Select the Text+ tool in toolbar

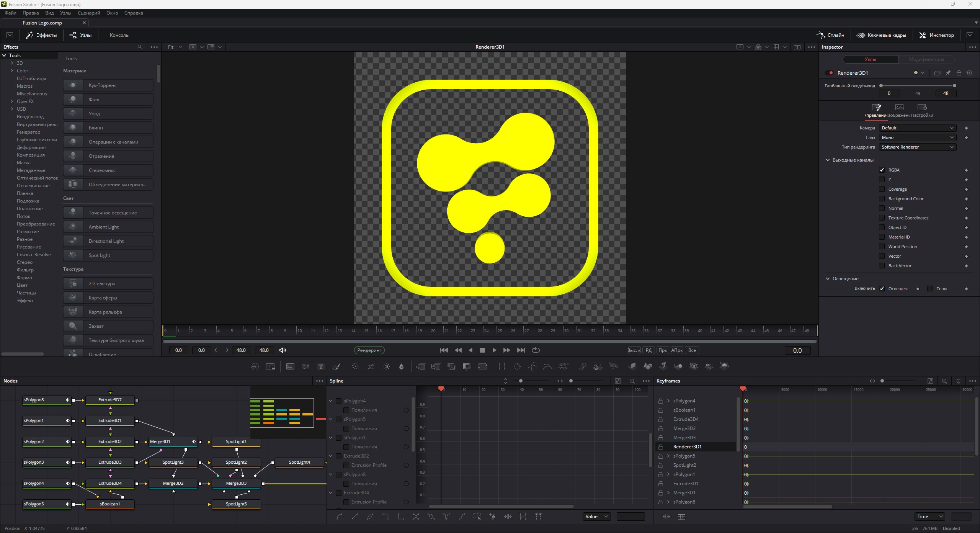click(x=321, y=366)
